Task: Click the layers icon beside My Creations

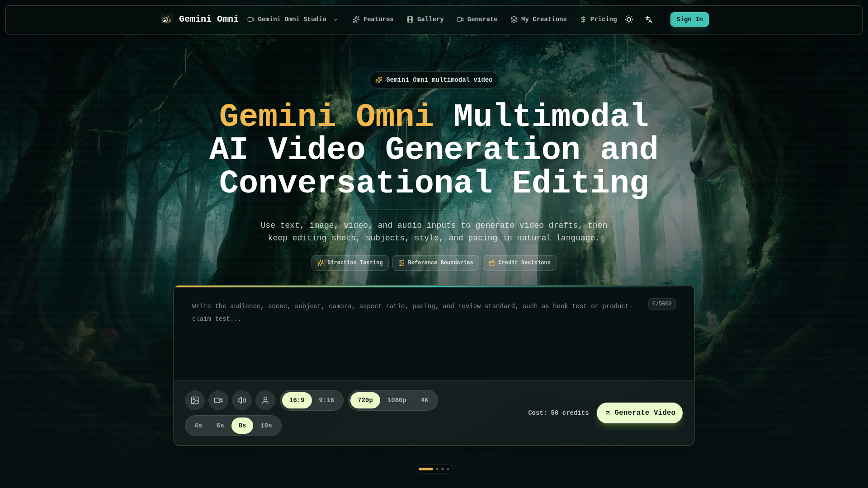Action: click(514, 19)
